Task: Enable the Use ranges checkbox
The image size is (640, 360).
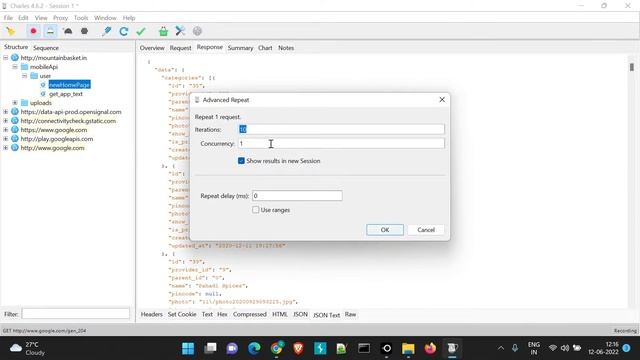Action: point(256,210)
